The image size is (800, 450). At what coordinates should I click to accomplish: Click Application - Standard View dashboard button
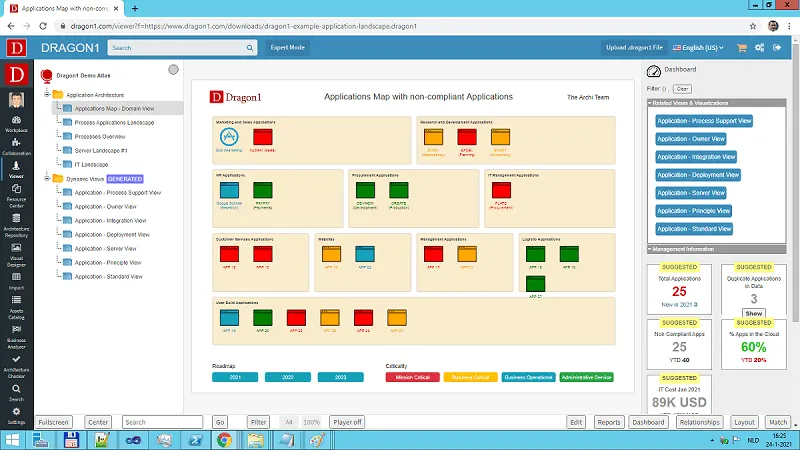[x=694, y=229]
